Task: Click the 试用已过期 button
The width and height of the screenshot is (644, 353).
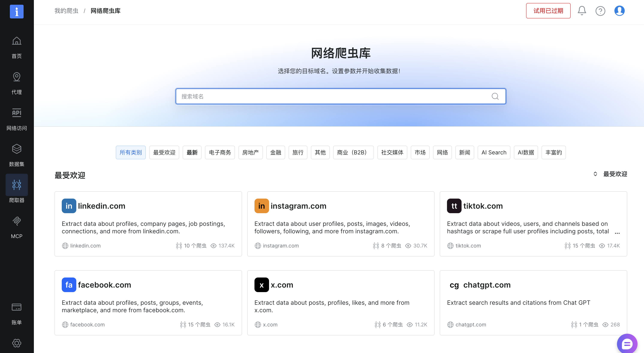Action: [548, 11]
